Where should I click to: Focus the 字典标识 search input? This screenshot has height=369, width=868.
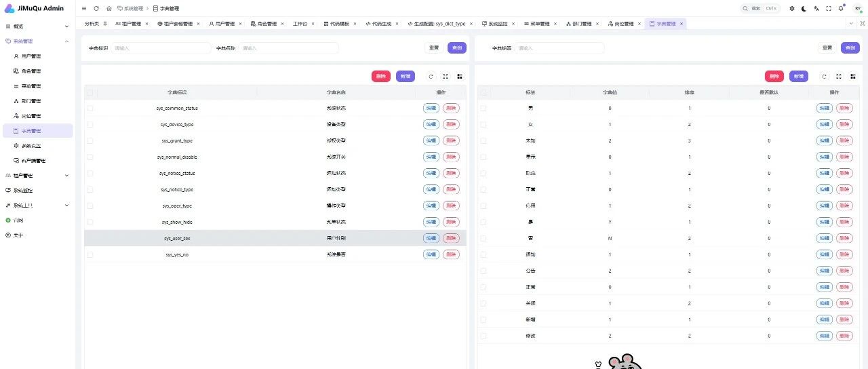[x=161, y=48]
